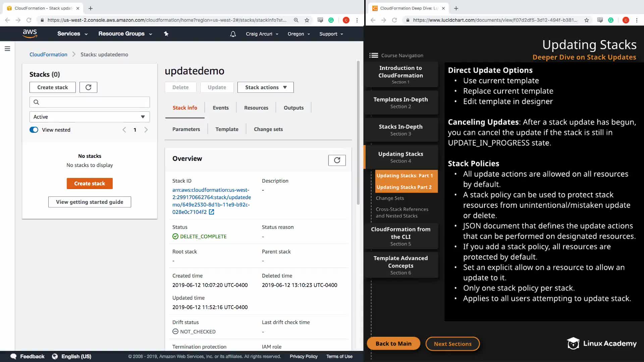Go to next page of stacks

tap(146, 130)
